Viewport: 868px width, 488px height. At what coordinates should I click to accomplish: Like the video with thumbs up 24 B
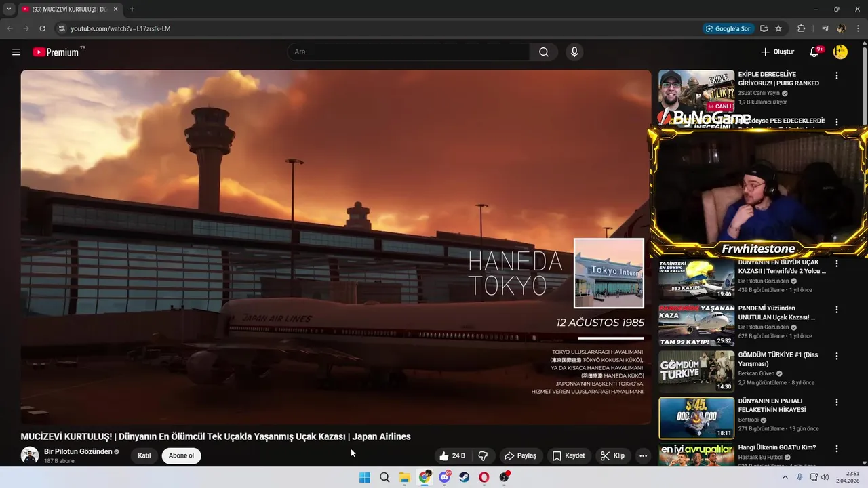point(452,455)
